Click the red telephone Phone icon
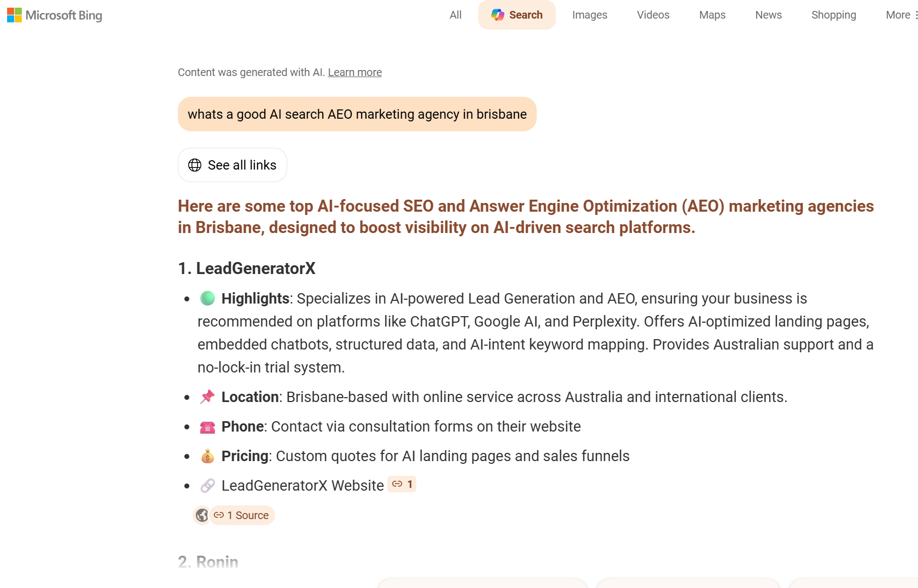This screenshot has height=588, width=918. pyautogui.click(x=207, y=427)
